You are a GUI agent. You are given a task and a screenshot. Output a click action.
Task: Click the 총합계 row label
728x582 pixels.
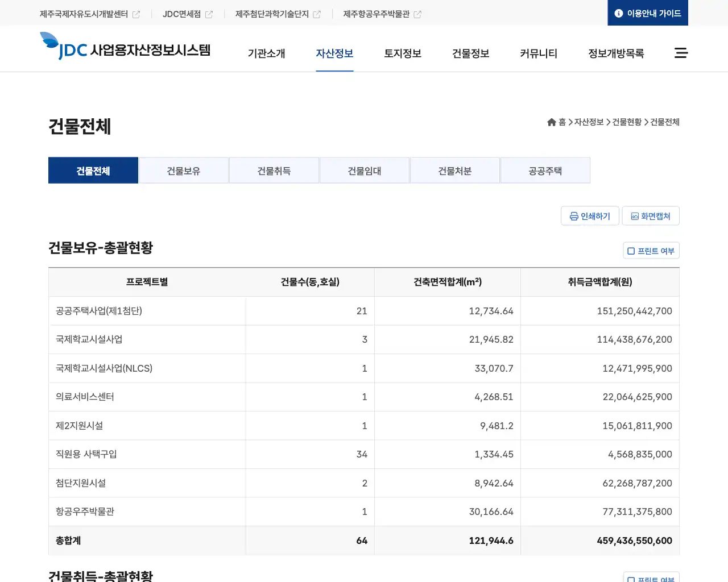pyautogui.click(x=68, y=541)
